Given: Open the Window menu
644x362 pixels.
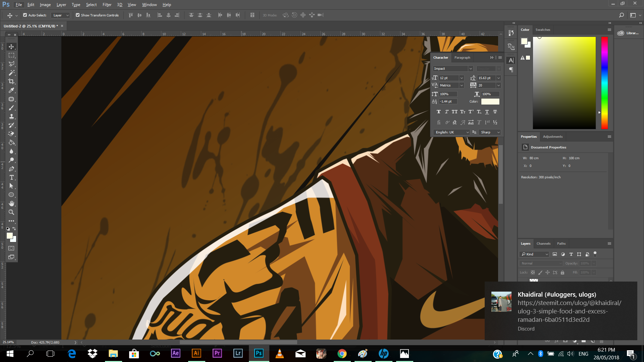Looking at the screenshot, I should [x=149, y=5].
